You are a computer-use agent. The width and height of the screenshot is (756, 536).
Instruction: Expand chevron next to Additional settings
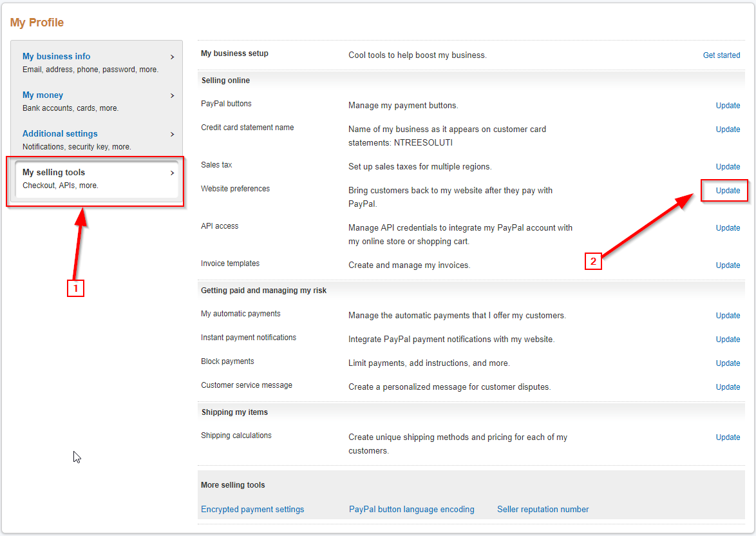pyautogui.click(x=172, y=134)
